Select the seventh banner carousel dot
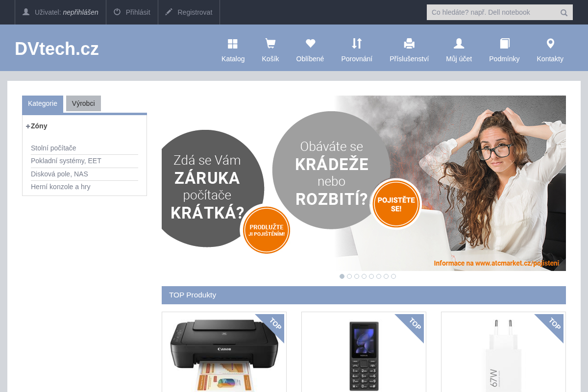The height and width of the screenshot is (392, 588). point(386,276)
